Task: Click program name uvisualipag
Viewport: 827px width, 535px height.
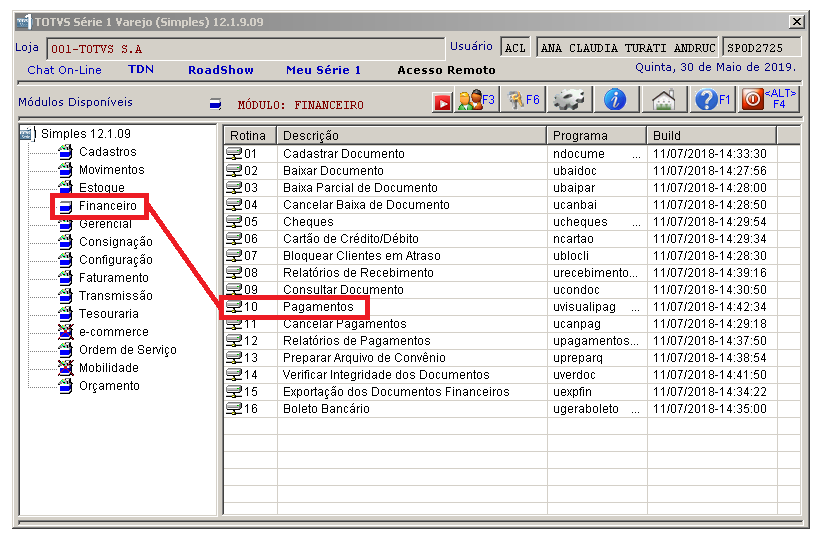Action: [x=584, y=307]
